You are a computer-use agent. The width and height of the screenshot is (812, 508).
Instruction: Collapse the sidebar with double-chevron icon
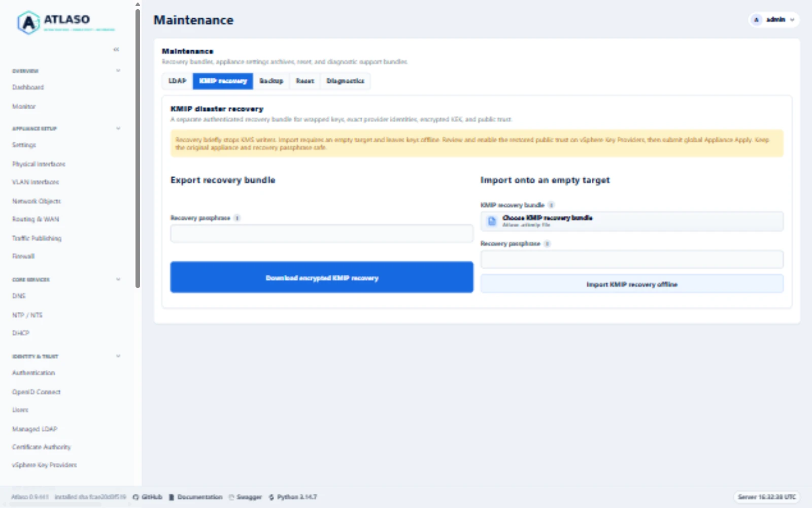(116, 49)
